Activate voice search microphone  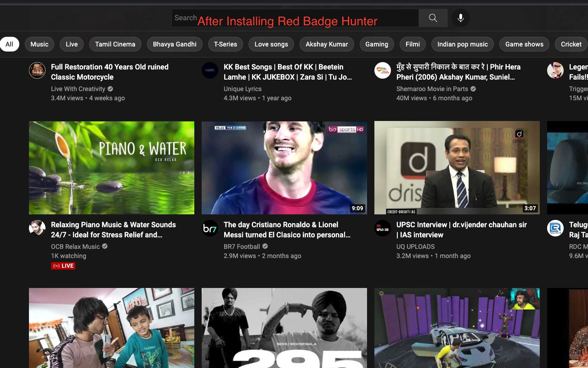[x=460, y=18]
